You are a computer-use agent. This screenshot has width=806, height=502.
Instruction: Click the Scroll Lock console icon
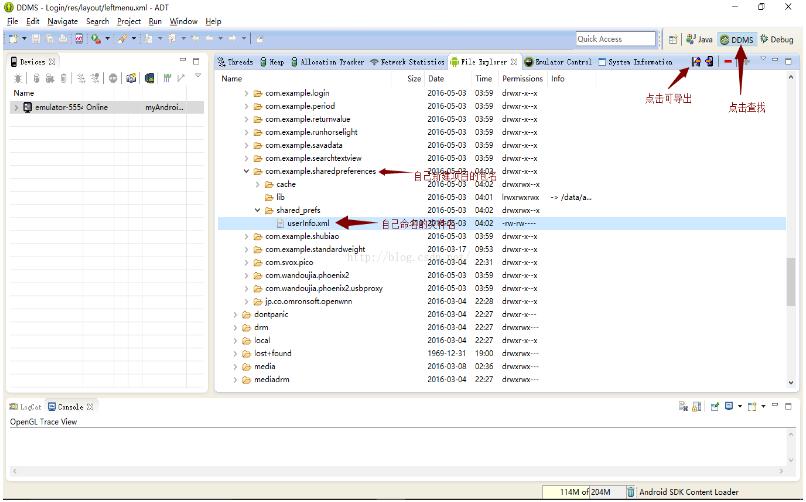[697, 406]
